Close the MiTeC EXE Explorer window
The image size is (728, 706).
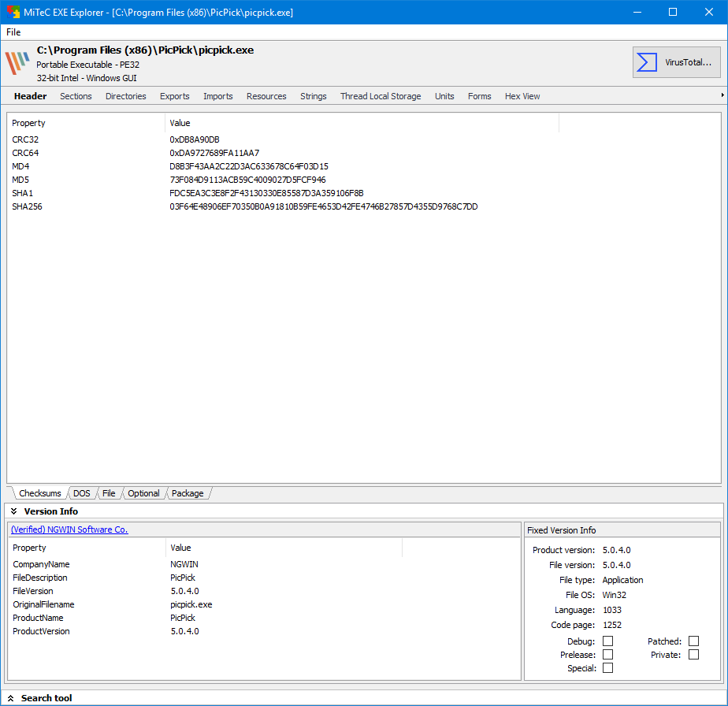pos(709,12)
